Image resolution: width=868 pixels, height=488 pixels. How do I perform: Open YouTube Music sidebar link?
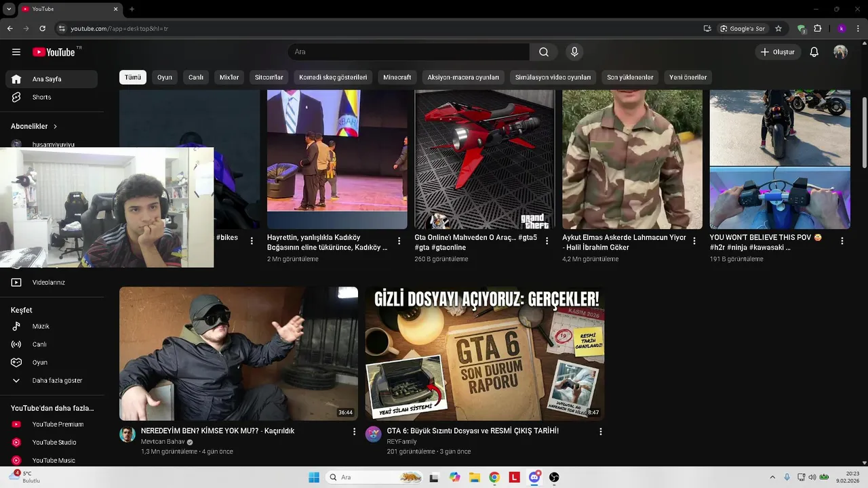tap(52, 460)
